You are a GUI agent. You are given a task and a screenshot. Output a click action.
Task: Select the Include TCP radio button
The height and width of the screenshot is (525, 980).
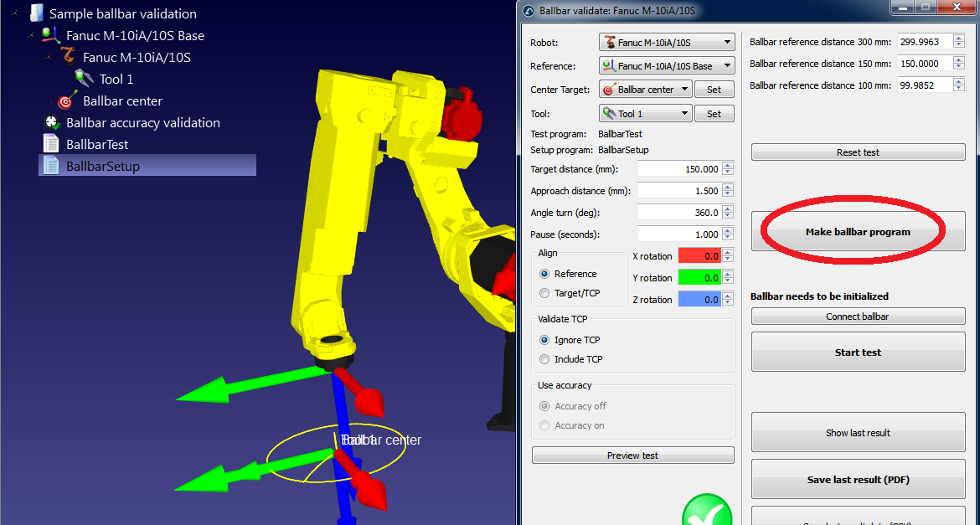(544, 359)
